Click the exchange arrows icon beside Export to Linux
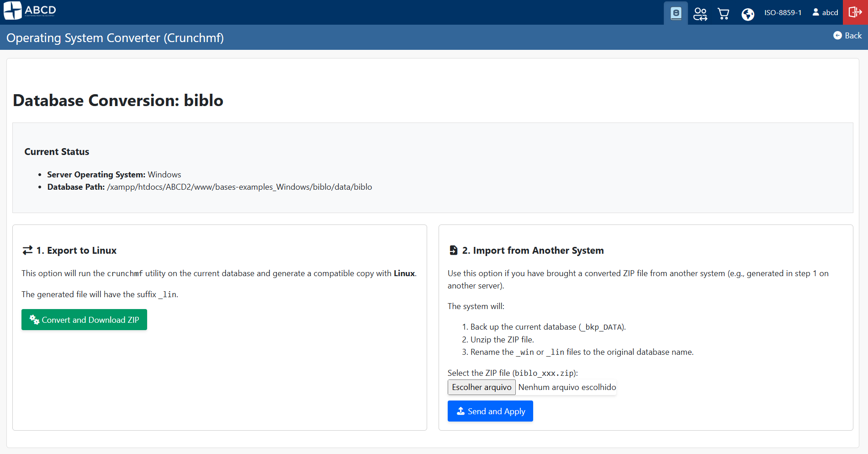Viewport: 868px width, 454px height. tap(27, 250)
